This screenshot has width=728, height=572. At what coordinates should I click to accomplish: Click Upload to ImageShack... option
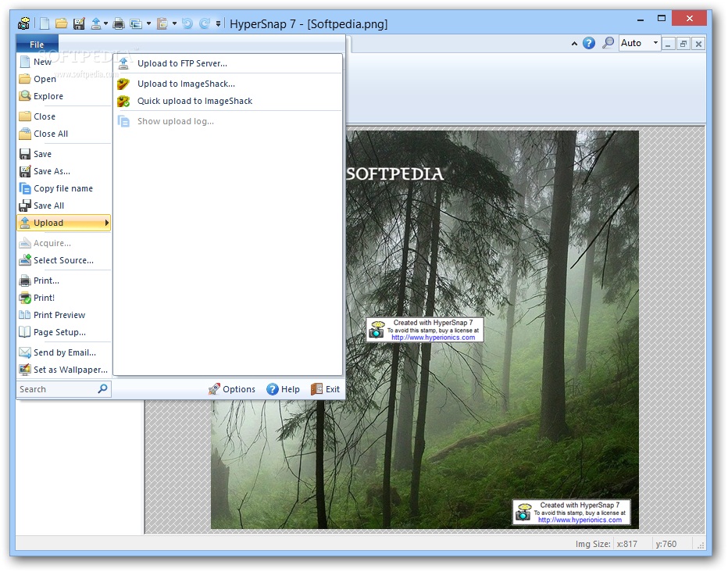point(228,84)
